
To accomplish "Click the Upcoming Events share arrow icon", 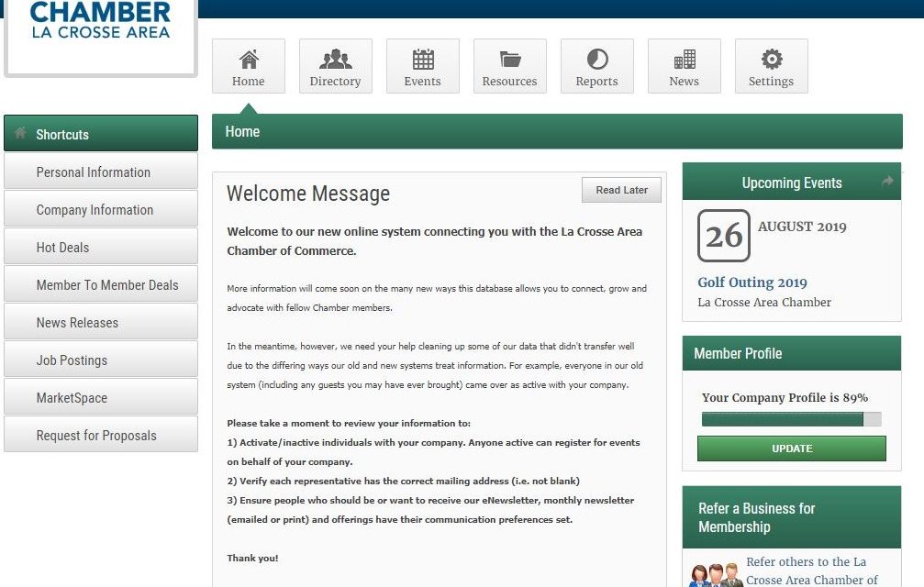I will pyautogui.click(x=887, y=182).
